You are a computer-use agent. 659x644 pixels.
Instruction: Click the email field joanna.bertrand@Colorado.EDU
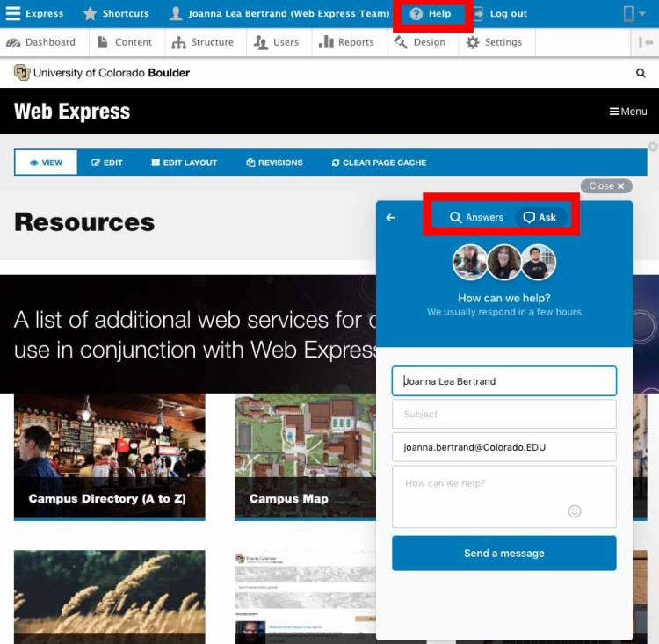tap(504, 447)
